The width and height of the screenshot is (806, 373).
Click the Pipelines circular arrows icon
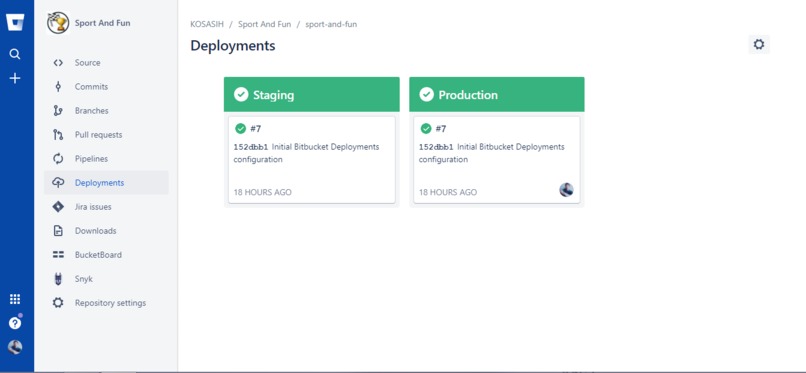58,159
